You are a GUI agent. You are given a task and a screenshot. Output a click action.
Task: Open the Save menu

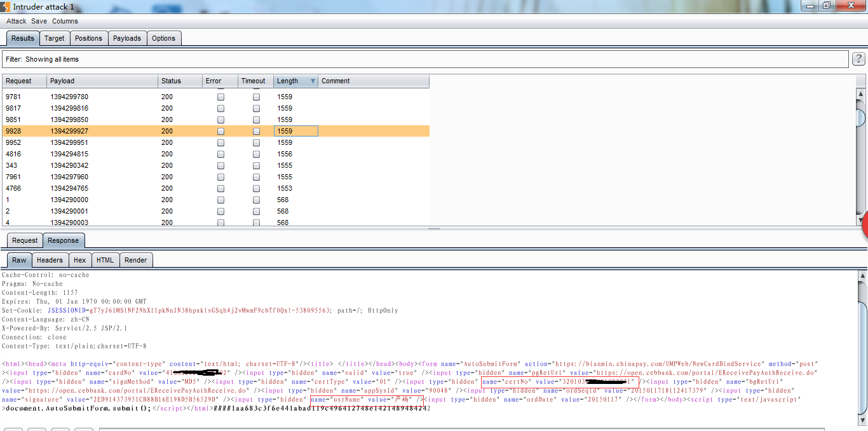tap(39, 21)
